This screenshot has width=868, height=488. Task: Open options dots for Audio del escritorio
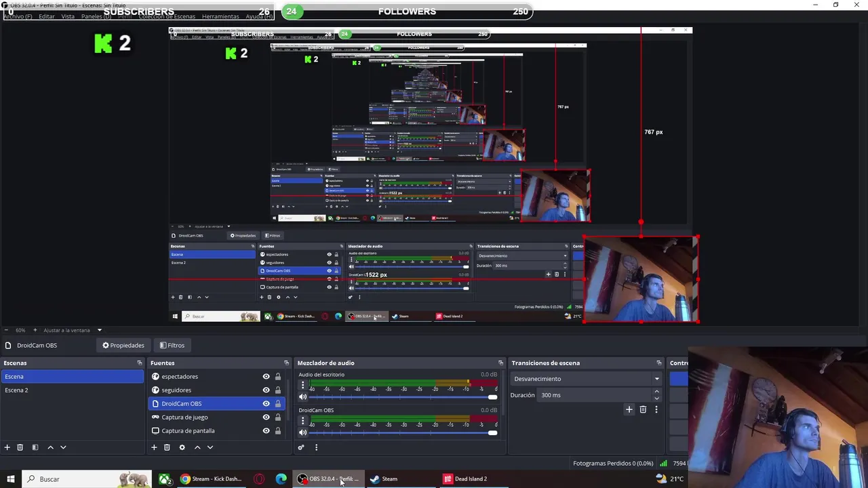[303, 385]
